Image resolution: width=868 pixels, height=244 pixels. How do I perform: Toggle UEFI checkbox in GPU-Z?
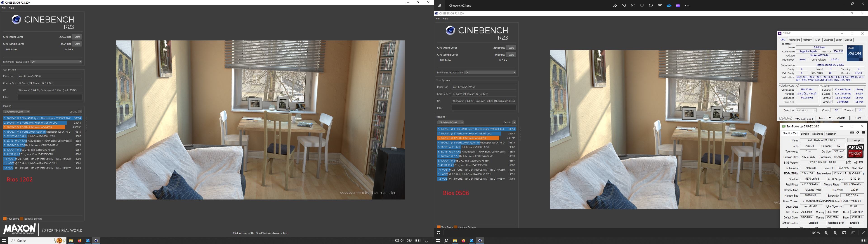[x=856, y=162]
